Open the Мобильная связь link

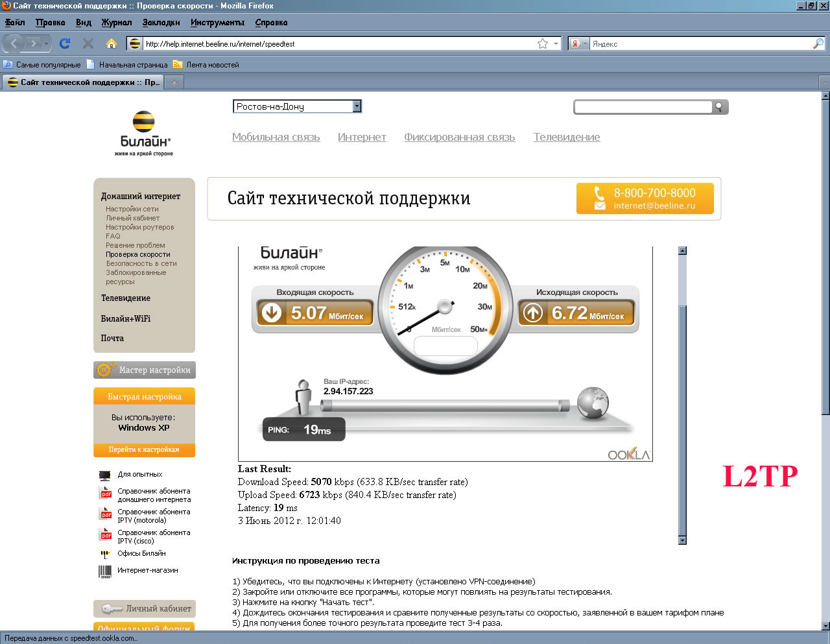point(276,137)
